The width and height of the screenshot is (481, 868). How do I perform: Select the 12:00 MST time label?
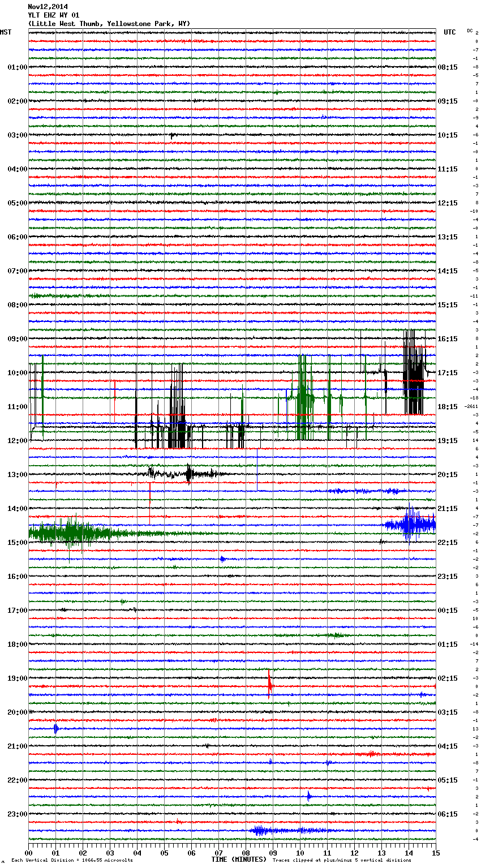17,441
